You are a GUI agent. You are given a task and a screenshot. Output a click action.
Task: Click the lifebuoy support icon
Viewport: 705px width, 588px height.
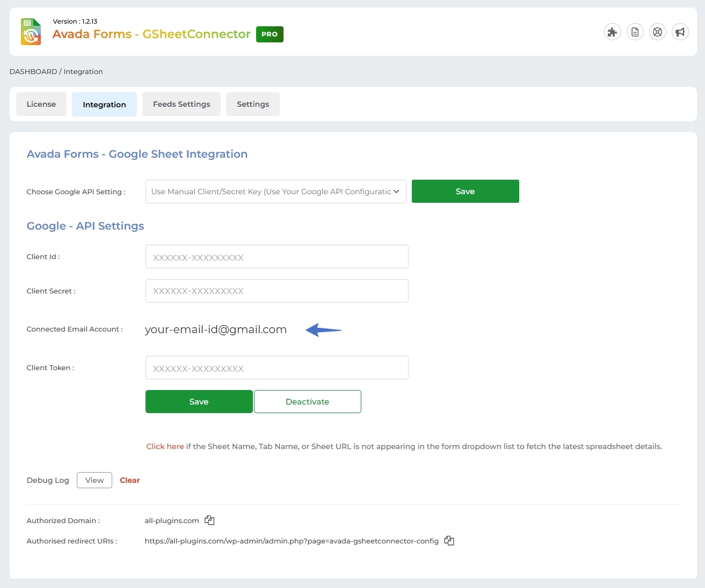coord(657,32)
